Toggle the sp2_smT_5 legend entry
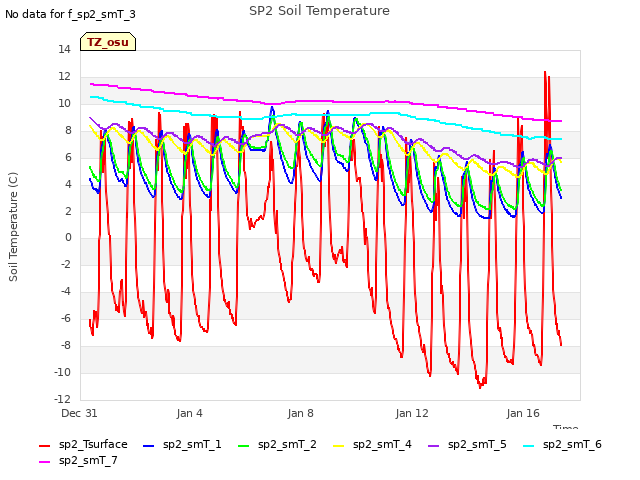This screenshot has width=640, height=480. (467, 444)
